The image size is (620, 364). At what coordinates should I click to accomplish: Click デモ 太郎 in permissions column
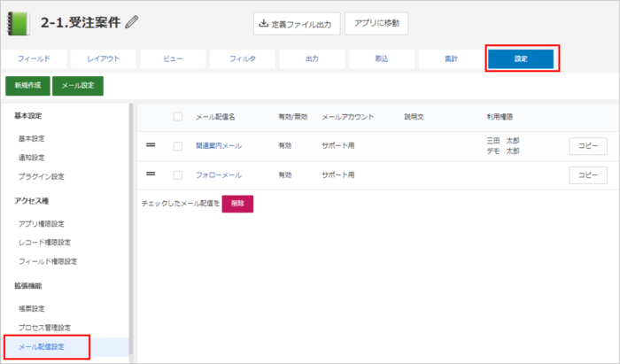[x=503, y=151]
